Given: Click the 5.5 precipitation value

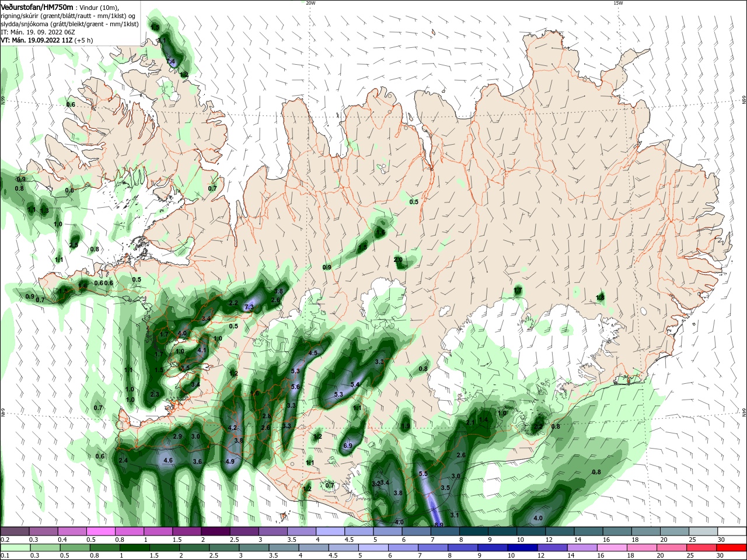Looking at the screenshot, I should 423,474.
